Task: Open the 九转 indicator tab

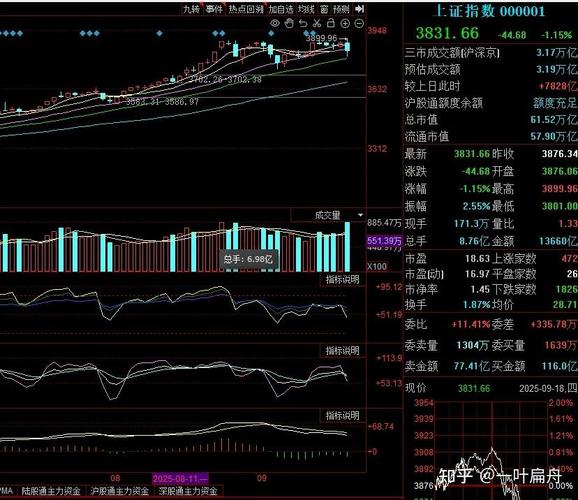Action: 191,9
